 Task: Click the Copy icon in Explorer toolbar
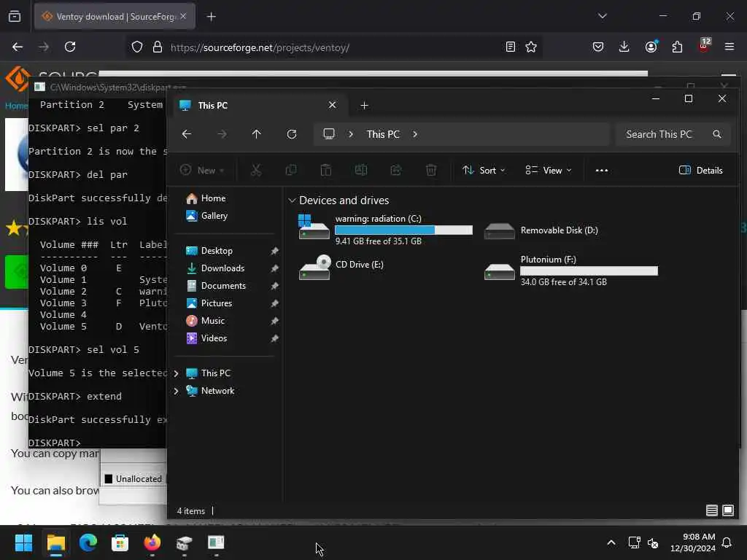(x=290, y=170)
